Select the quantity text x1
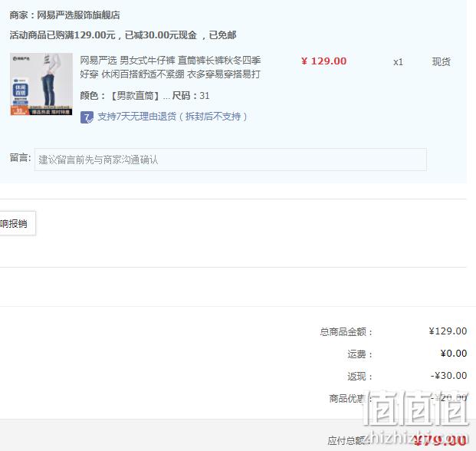 point(398,62)
